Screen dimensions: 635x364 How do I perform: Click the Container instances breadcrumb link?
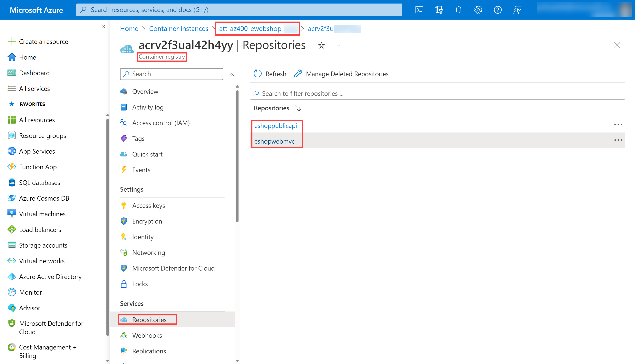tap(179, 28)
